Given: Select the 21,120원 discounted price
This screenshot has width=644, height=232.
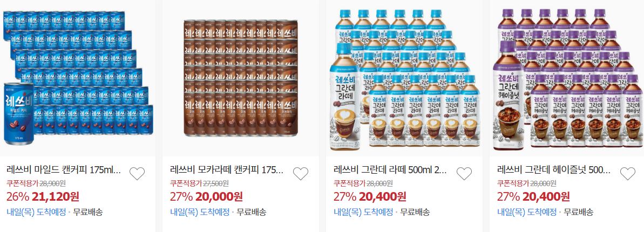Looking at the screenshot, I should pyautogui.click(x=56, y=197).
